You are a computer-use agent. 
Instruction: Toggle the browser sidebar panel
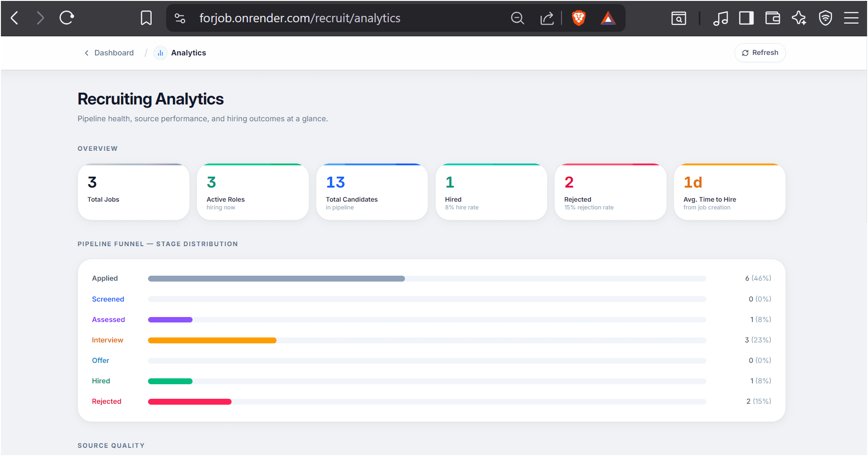click(746, 18)
